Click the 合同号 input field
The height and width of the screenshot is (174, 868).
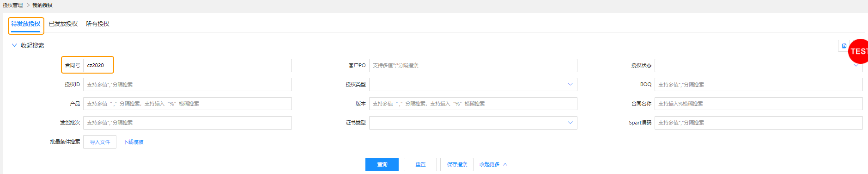[188, 65]
